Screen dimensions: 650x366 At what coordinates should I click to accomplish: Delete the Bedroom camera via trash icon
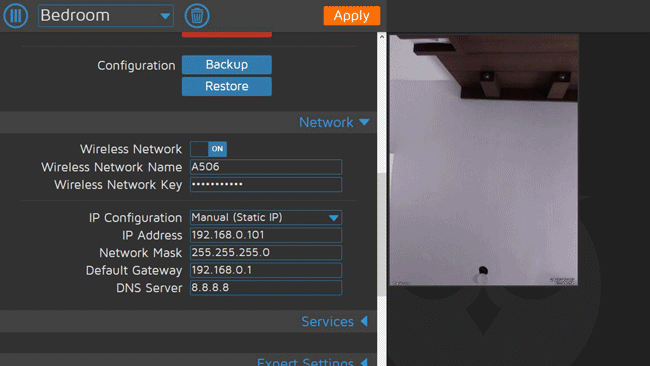click(197, 16)
